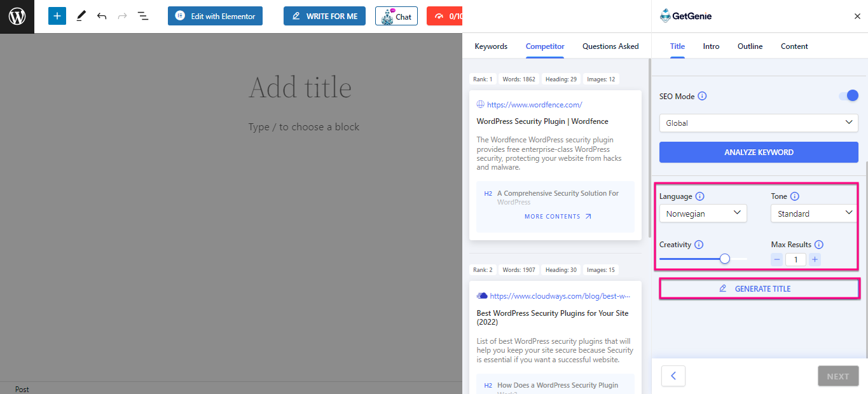This screenshot has width=868, height=394.
Task: Adjust the Creativity slider handle
Action: coord(724,259)
